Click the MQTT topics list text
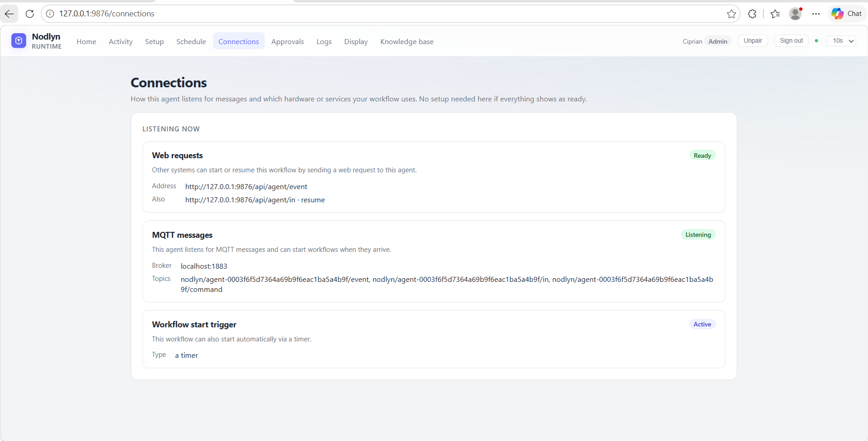Viewport: 868px width, 441px height. point(447,284)
